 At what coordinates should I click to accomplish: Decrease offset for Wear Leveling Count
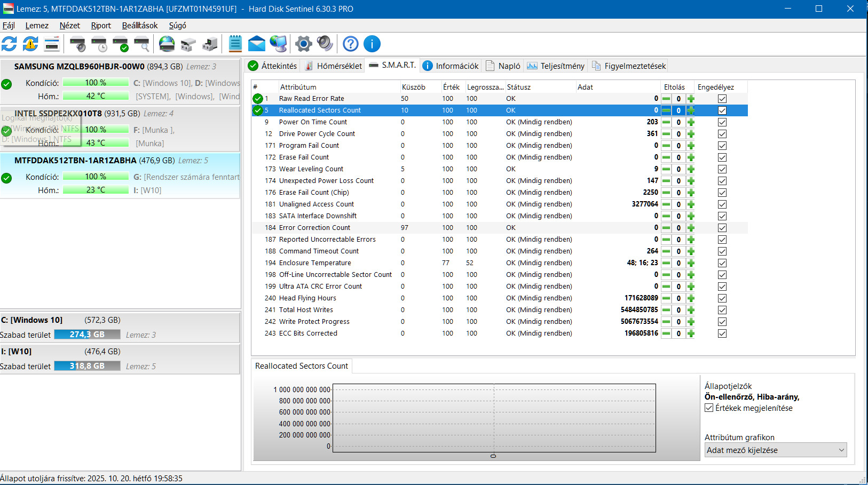[666, 169]
